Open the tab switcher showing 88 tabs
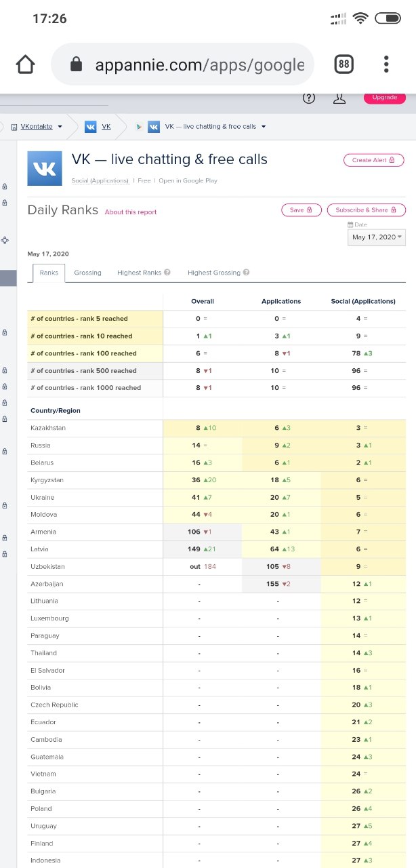The width and height of the screenshot is (416, 868). click(344, 64)
